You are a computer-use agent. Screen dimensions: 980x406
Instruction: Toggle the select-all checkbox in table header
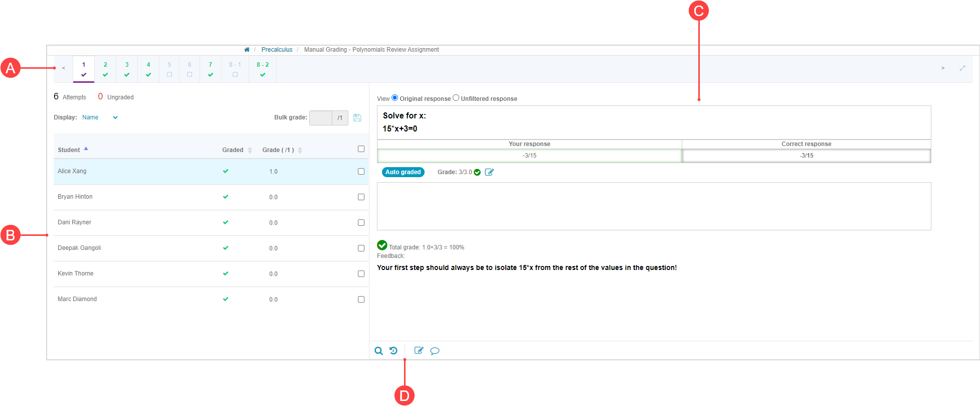pyautogui.click(x=361, y=149)
